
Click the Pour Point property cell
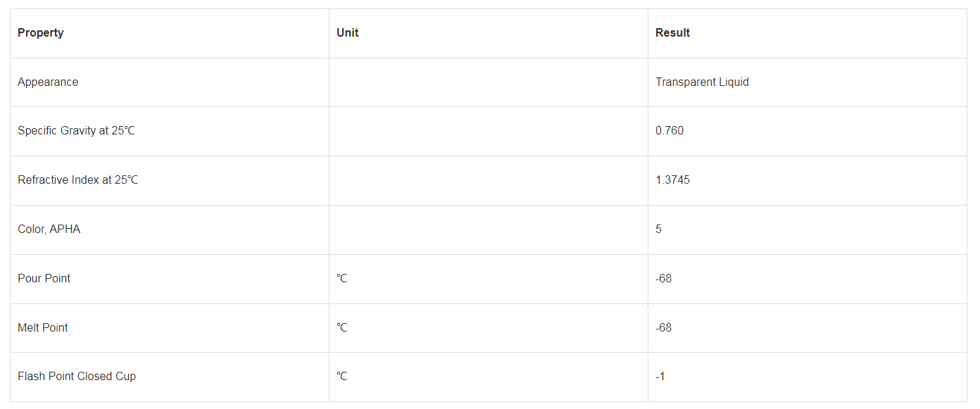tap(170, 279)
